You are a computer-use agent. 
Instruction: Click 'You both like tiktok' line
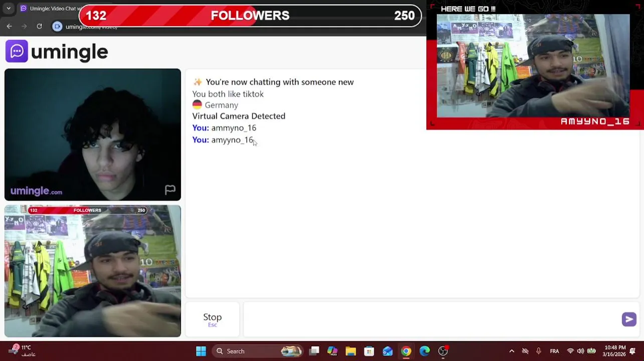tap(228, 94)
